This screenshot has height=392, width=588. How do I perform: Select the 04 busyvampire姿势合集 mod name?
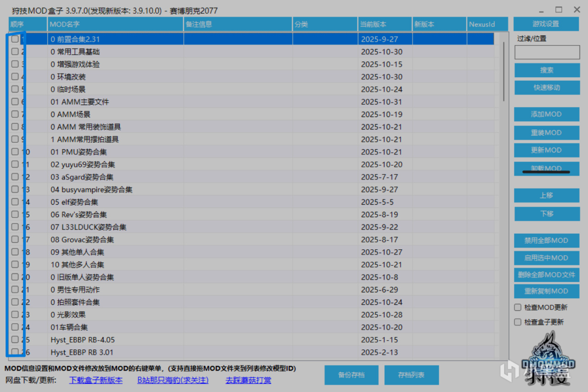[91, 189]
